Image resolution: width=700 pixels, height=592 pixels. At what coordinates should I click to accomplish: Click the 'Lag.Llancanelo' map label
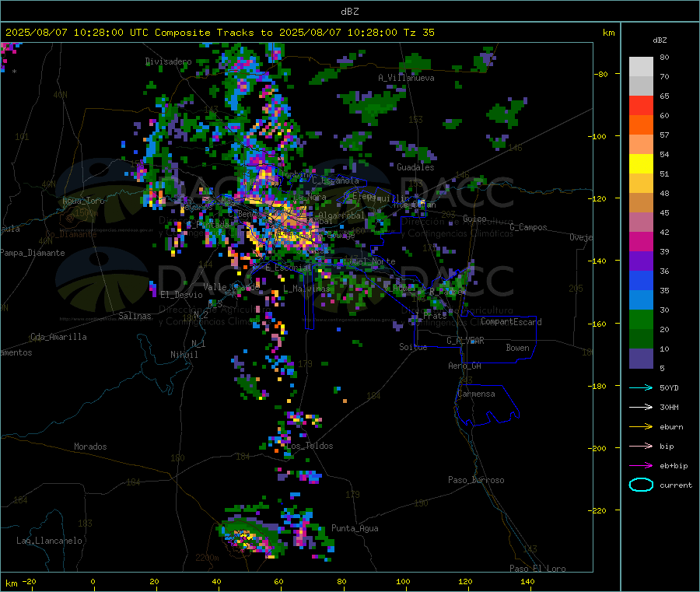pyautogui.click(x=49, y=541)
